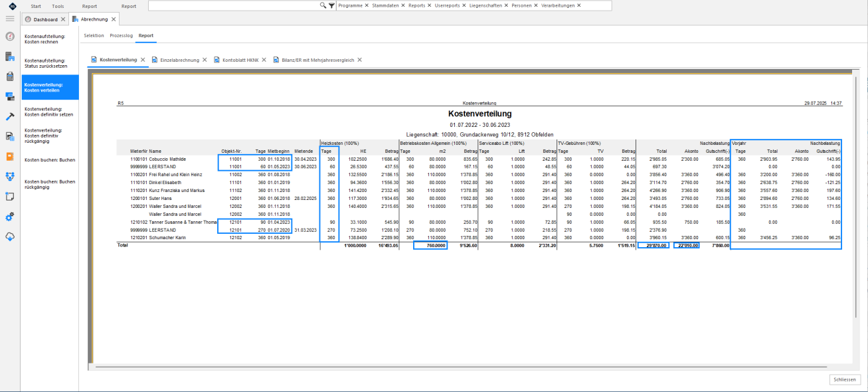Open the orange document sidebar icon
868x392 pixels.
(x=9, y=157)
